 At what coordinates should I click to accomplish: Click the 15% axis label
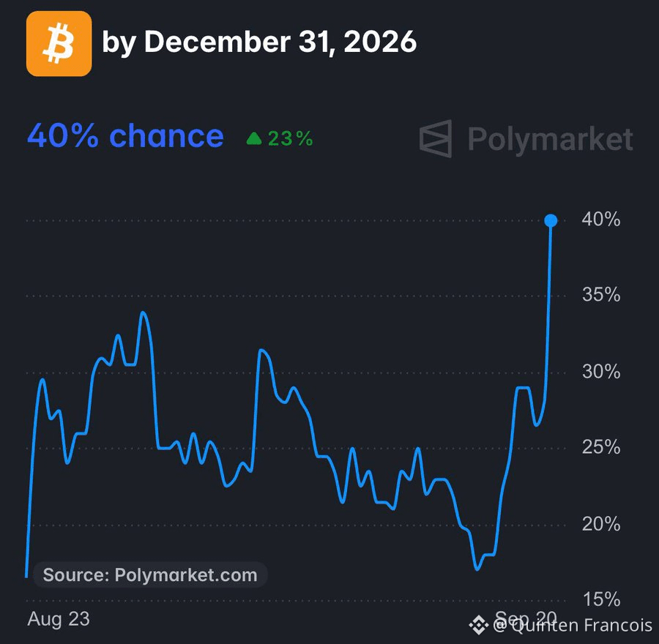point(601,599)
